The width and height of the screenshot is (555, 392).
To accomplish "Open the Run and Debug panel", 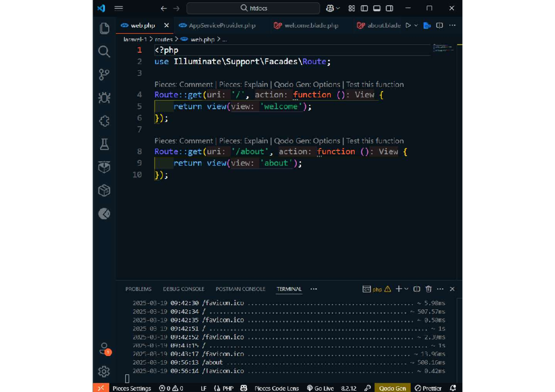I will click(x=104, y=98).
